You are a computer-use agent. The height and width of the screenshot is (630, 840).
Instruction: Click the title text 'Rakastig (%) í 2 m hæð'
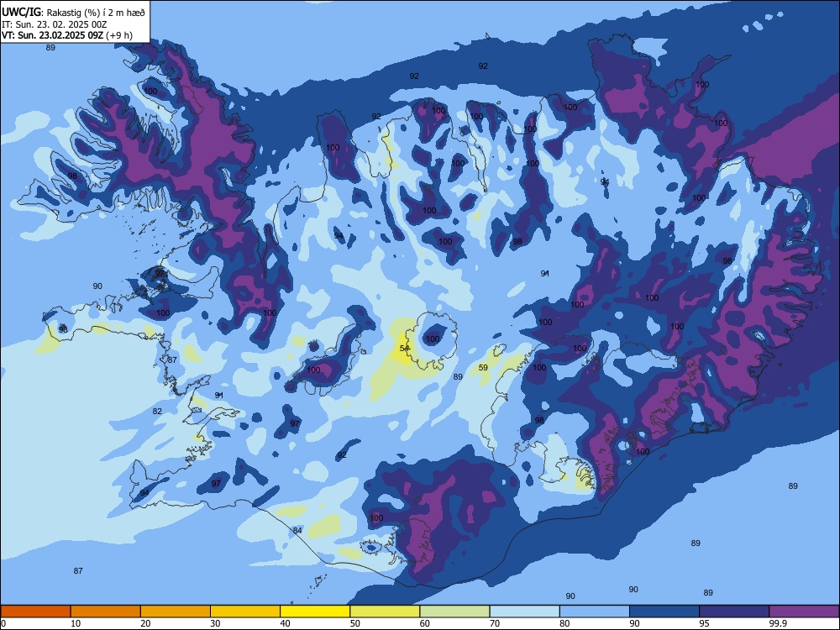(97, 13)
